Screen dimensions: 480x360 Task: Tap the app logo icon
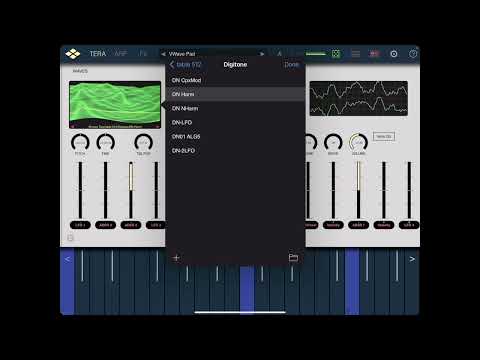tap(73, 53)
